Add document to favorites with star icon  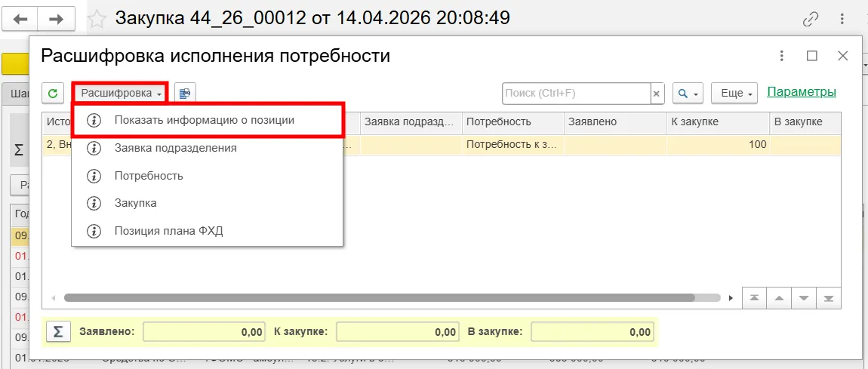coord(97,20)
